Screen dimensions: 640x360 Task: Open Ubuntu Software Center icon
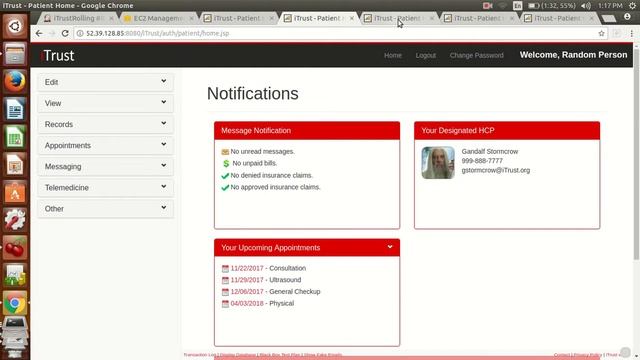pos(15,192)
